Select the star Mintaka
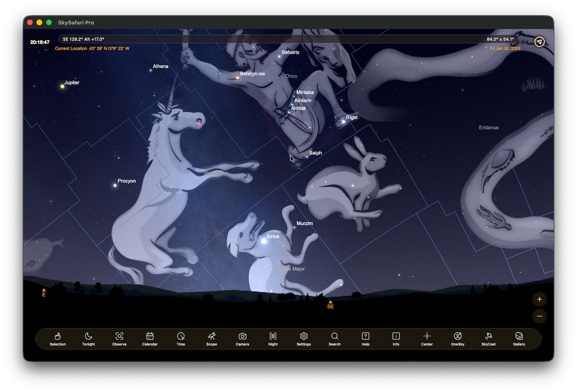The width and height of the screenshot is (577, 392). click(294, 96)
